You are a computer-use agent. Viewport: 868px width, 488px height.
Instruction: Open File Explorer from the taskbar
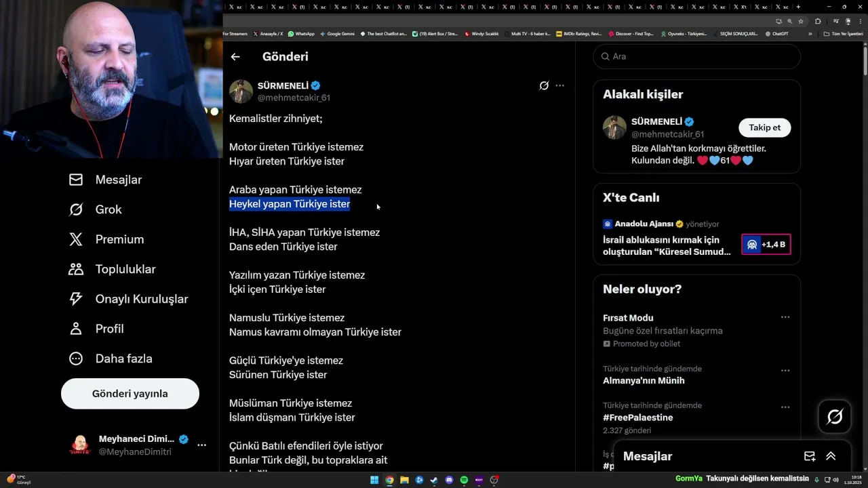[x=404, y=480]
